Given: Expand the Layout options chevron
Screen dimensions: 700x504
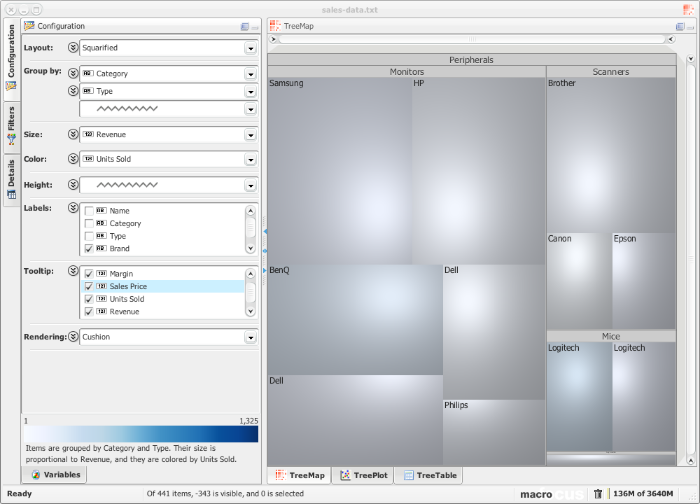Looking at the screenshot, I should coord(72,47).
